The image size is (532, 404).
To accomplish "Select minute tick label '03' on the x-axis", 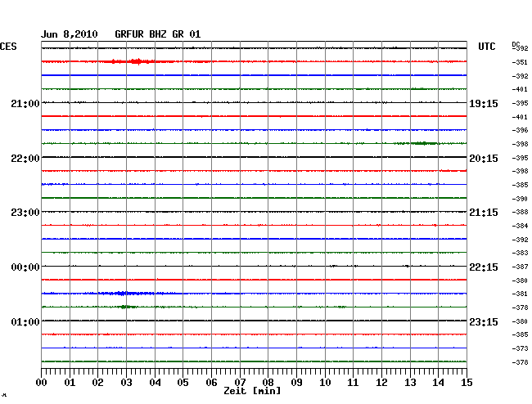I will [x=126, y=383].
